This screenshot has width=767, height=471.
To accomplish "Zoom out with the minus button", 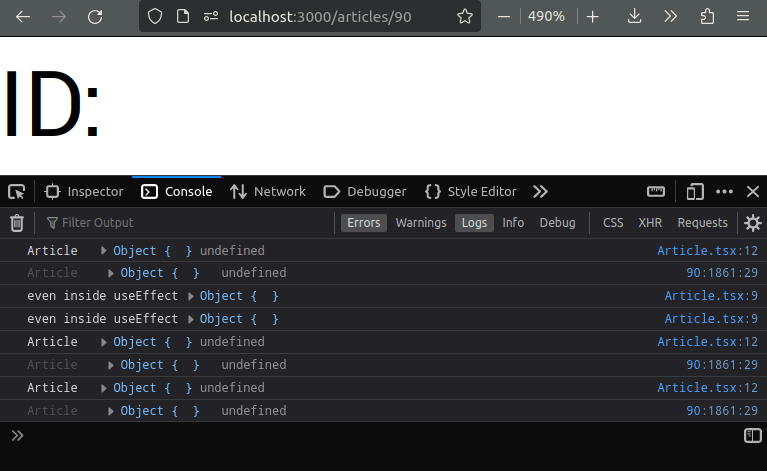I will click(x=504, y=17).
